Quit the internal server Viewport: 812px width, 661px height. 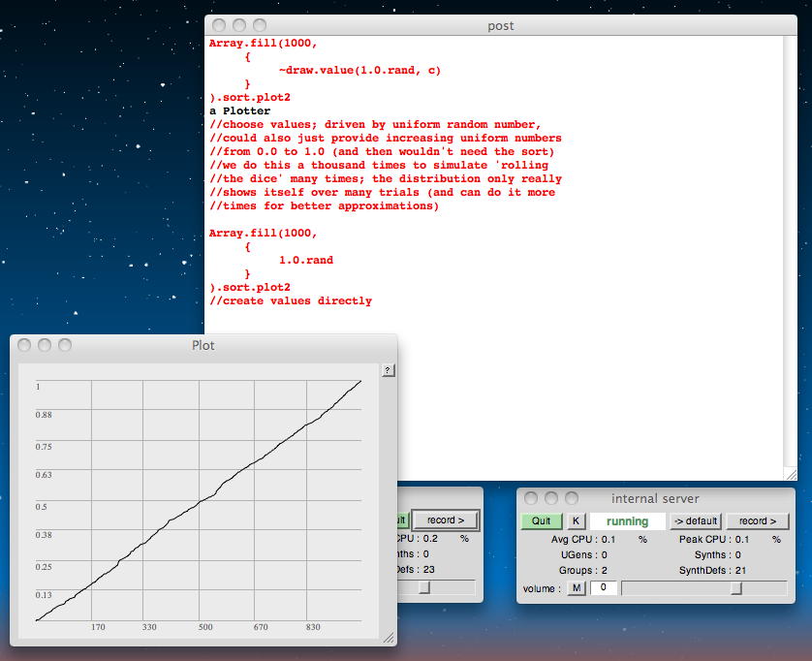(541, 520)
